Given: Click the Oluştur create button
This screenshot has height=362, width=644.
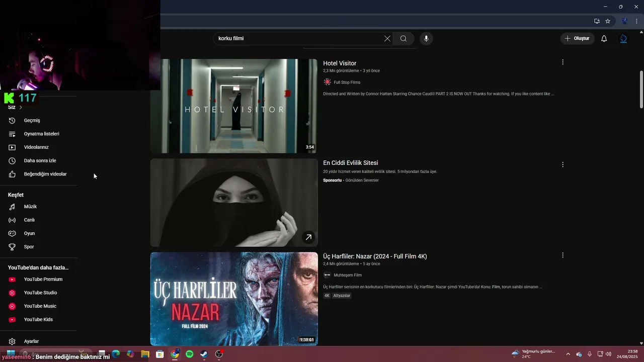Looking at the screenshot, I should pos(578,39).
